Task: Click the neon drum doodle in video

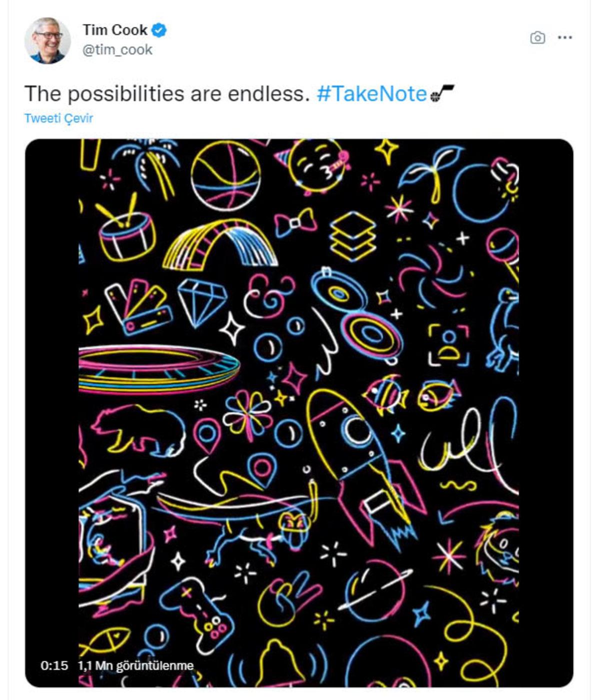Action: (126, 233)
